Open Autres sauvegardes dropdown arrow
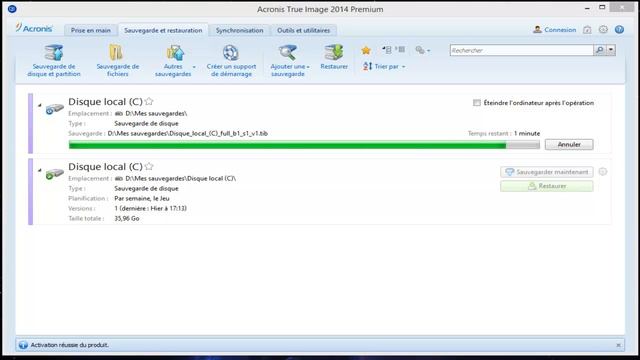The image size is (640, 360). (x=194, y=67)
